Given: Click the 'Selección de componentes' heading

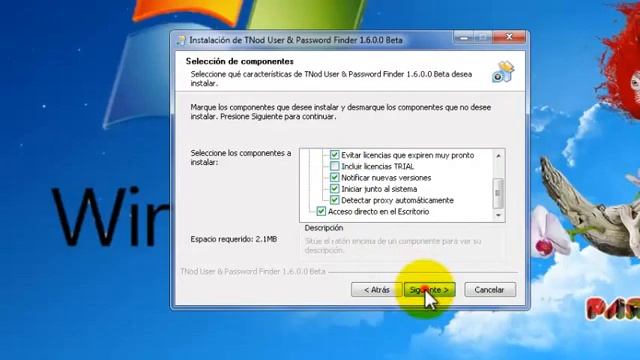Looking at the screenshot, I should point(240,61).
